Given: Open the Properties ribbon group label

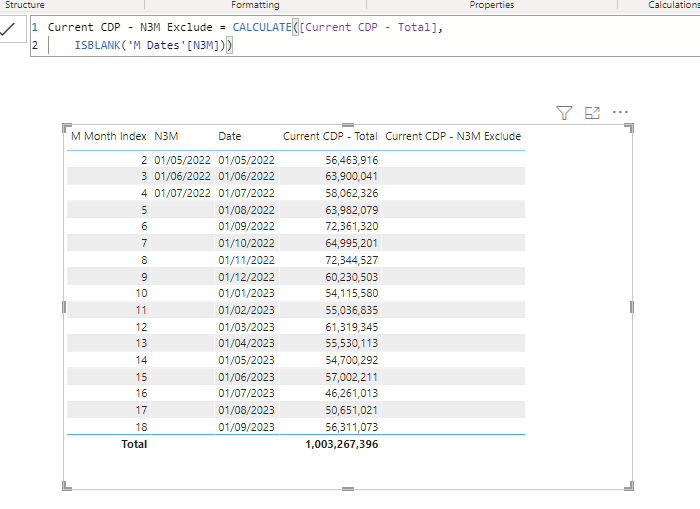Looking at the screenshot, I should (x=492, y=5).
